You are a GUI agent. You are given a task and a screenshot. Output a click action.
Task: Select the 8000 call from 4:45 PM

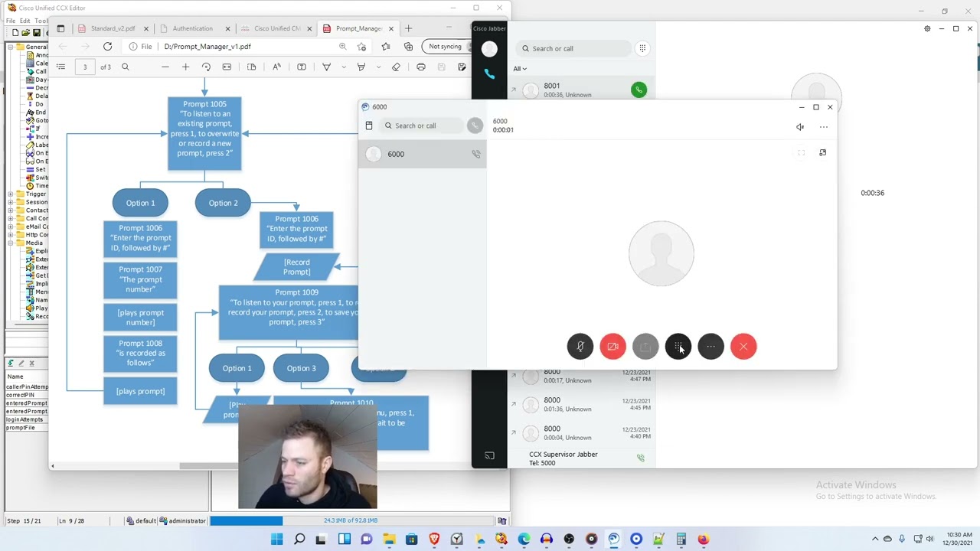583,404
